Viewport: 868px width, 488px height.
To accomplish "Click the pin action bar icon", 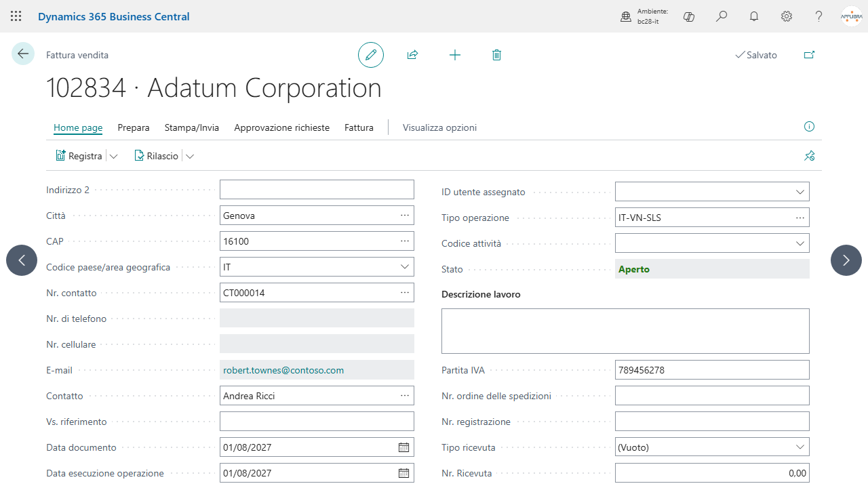I will 809,156.
